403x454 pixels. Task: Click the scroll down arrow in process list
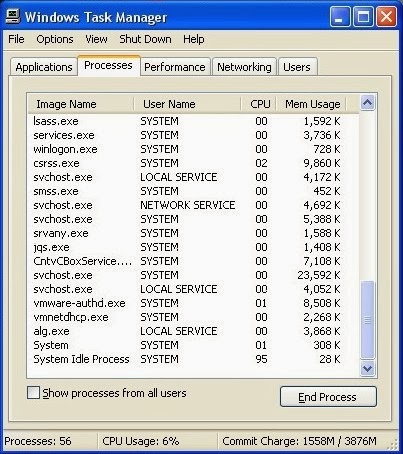pos(367,368)
